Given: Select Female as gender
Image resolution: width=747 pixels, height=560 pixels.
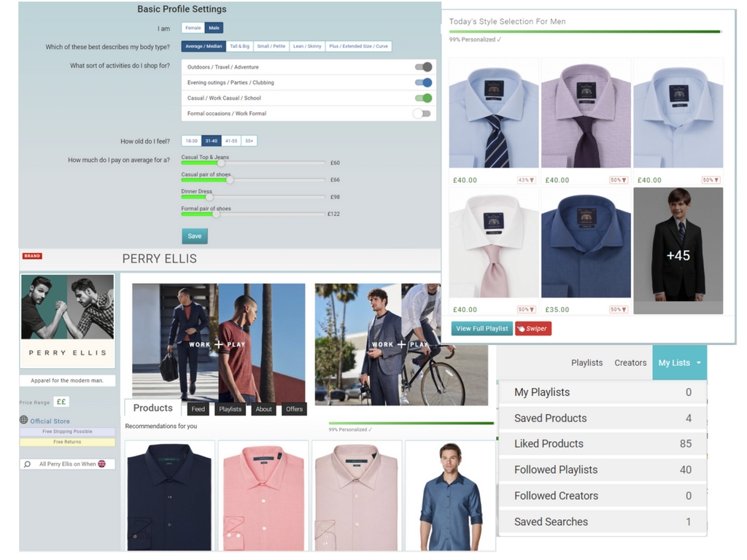Looking at the screenshot, I should (193, 28).
